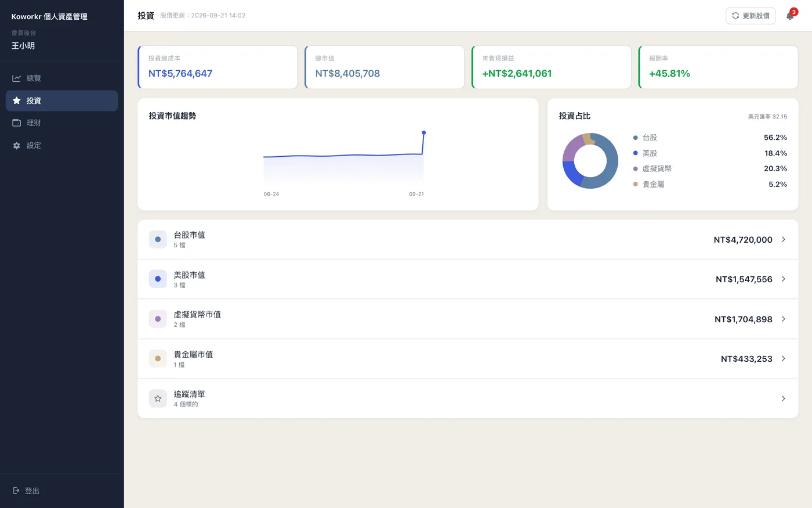Expand the 貴金屬市值 row chevron
The height and width of the screenshot is (508, 812).
point(783,359)
